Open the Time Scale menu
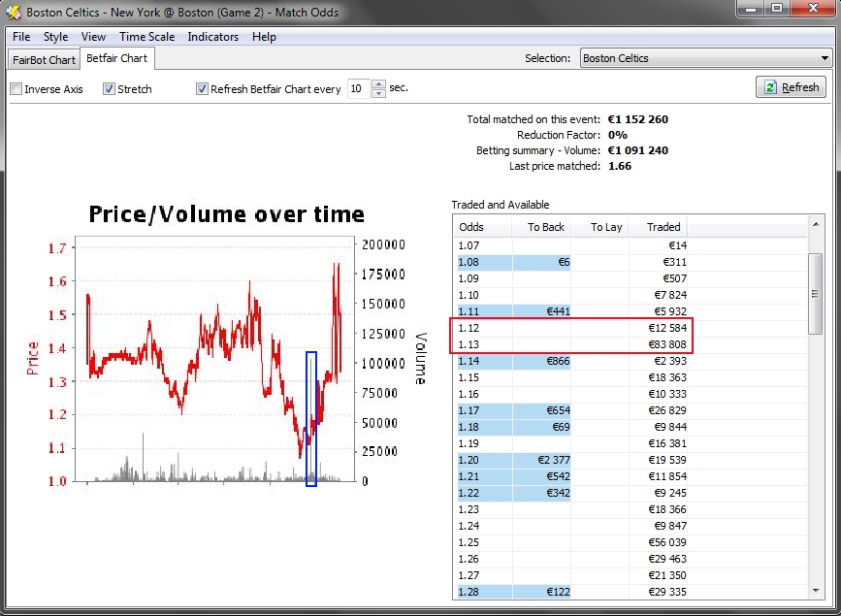Viewport: 841px width, 616px height. pos(147,37)
